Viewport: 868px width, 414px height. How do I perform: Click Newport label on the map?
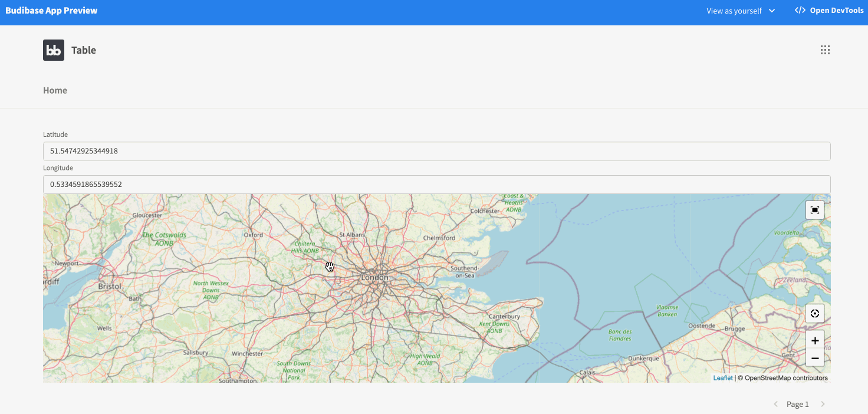pos(66,264)
